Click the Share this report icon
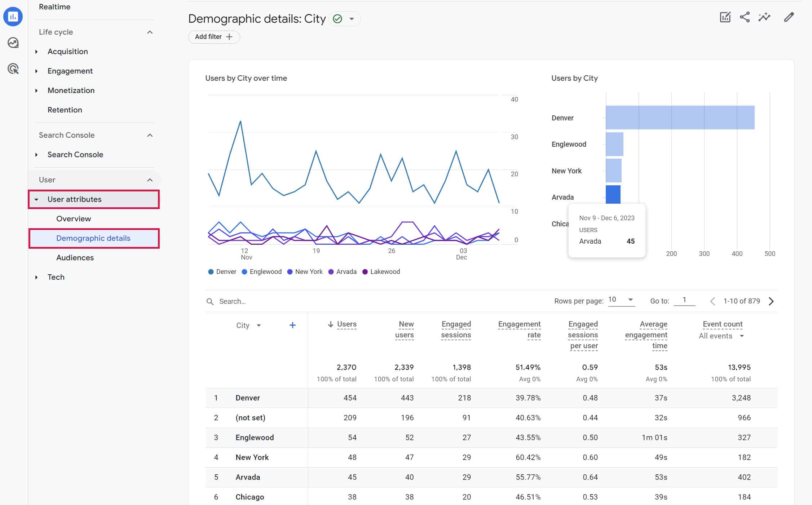 pyautogui.click(x=745, y=17)
